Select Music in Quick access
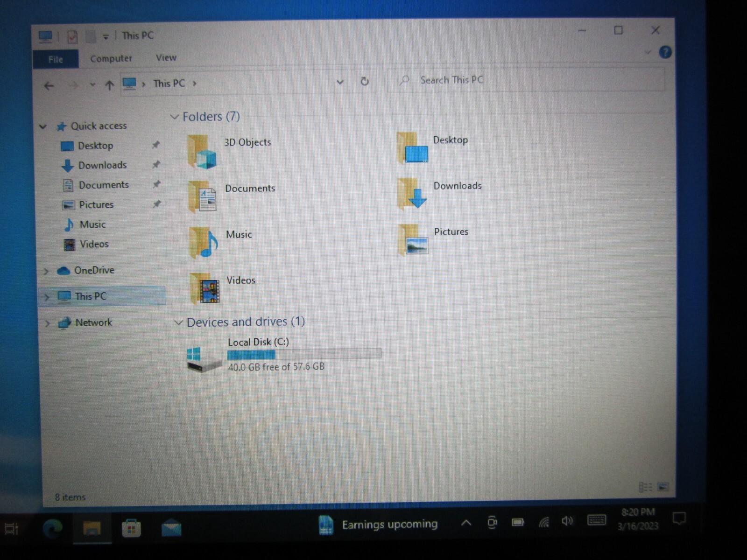Image resolution: width=747 pixels, height=560 pixels. (x=92, y=224)
